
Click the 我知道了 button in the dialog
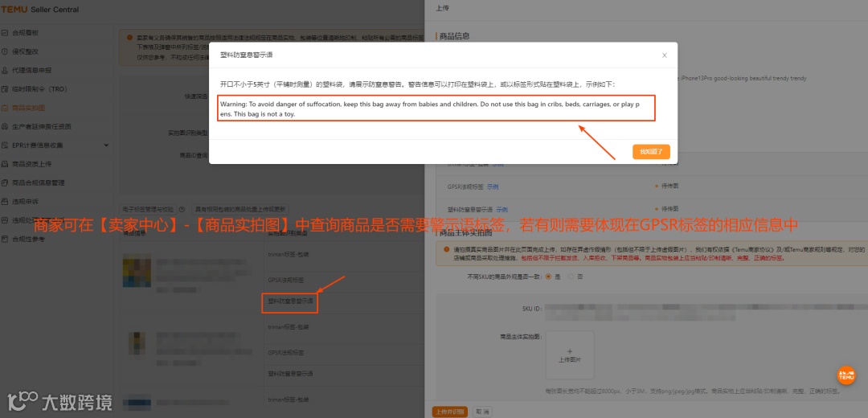point(651,152)
